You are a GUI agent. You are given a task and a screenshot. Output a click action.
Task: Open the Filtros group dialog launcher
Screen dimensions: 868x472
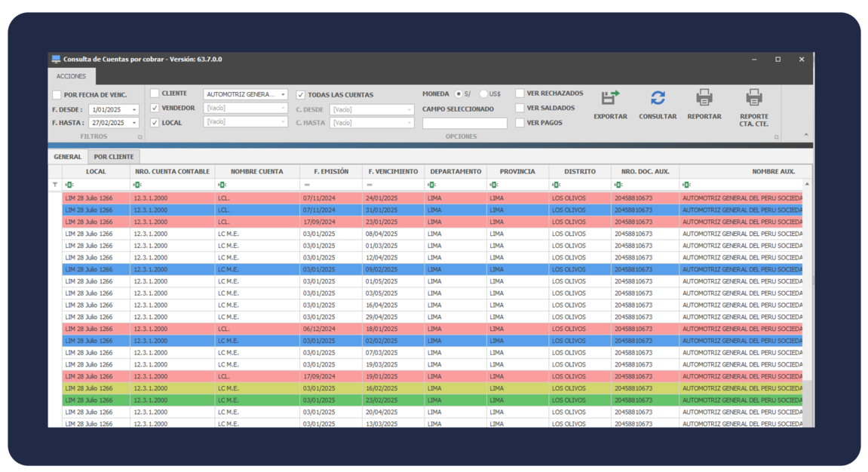tap(140, 137)
